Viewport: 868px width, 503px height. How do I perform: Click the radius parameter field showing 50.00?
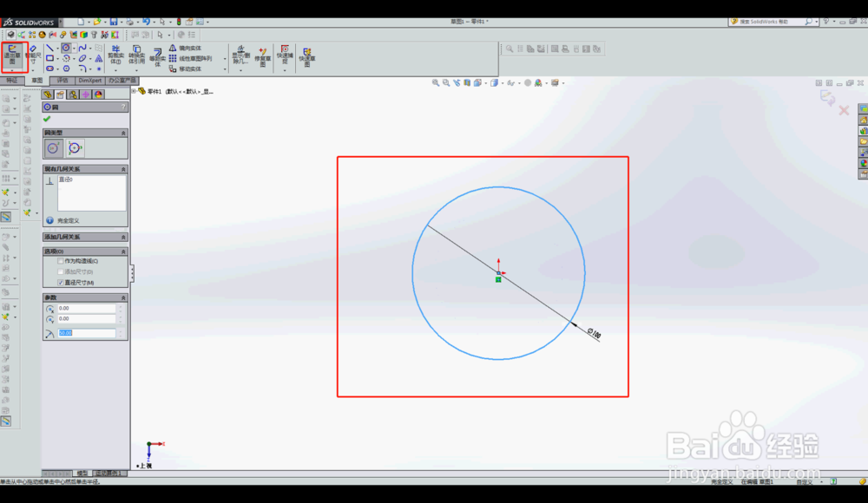[87, 333]
